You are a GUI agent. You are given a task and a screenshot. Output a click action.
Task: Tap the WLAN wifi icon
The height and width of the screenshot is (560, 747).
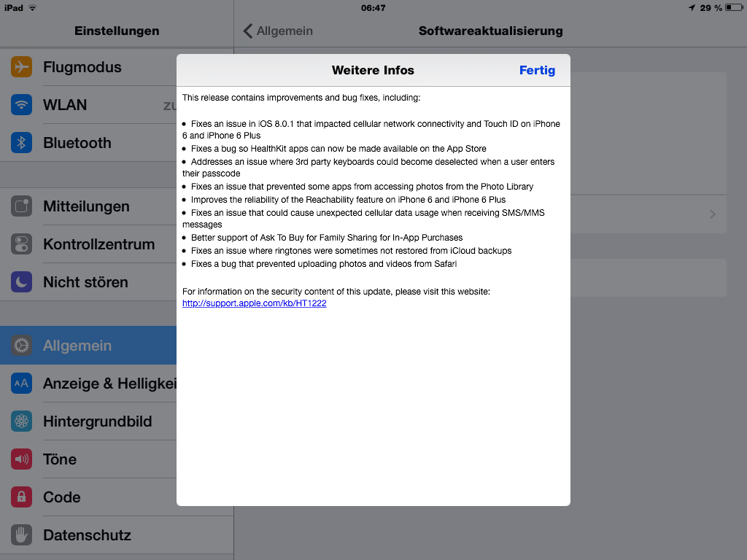21,105
